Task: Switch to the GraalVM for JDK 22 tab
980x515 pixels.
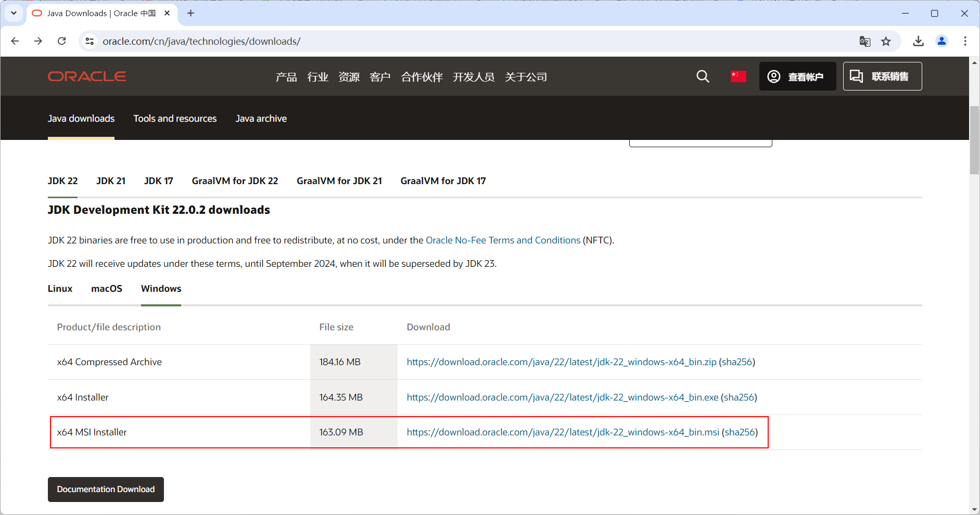Action: pos(235,181)
